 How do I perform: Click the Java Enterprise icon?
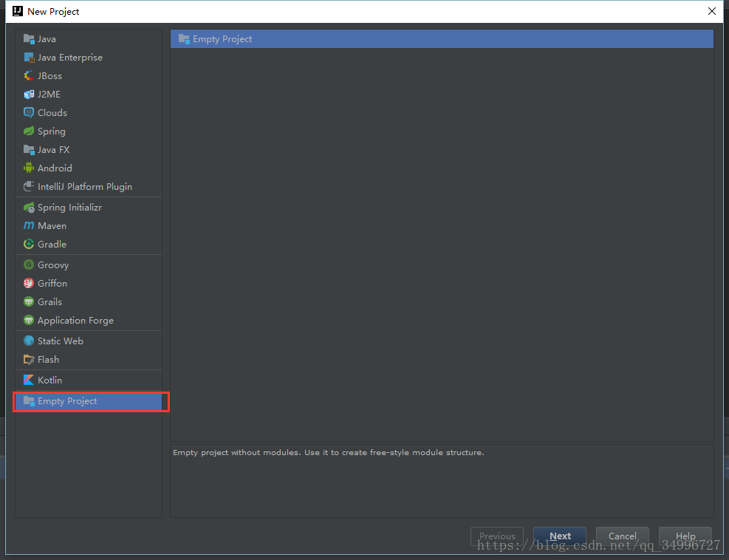(29, 58)
